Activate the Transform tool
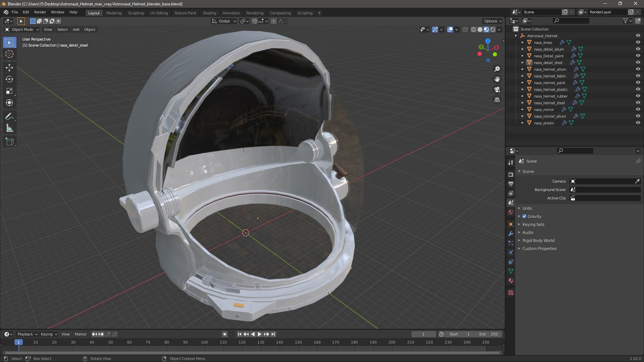This screenshot has height=362, width=644. (x=9, y=103)
